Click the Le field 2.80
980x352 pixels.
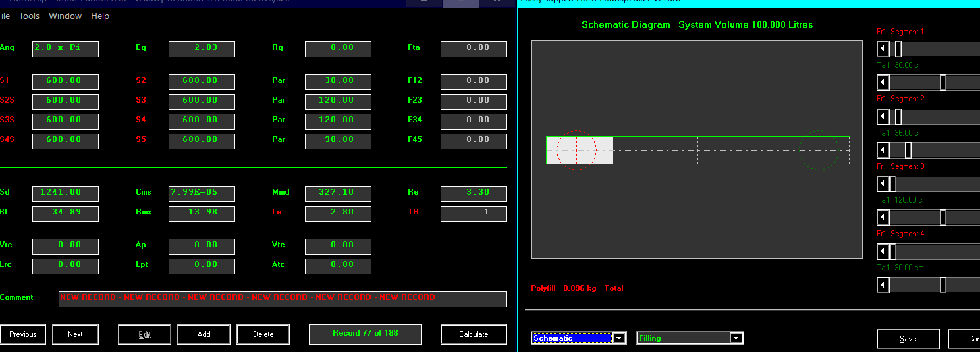pyautogui.click(x=338, y=213)
